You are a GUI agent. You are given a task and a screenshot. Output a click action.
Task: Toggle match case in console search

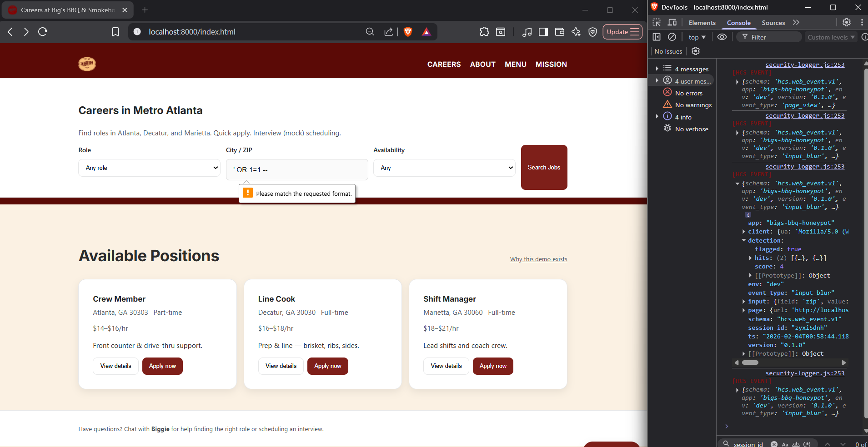[785, 444]
